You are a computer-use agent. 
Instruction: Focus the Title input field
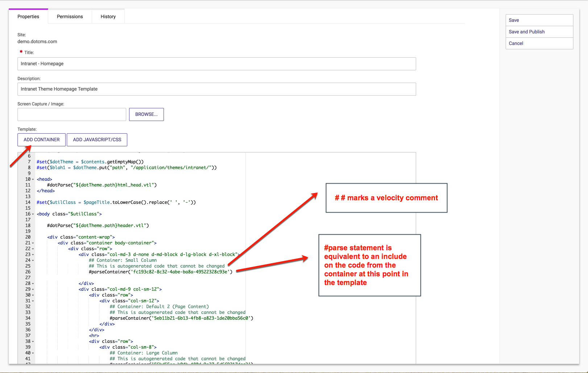[x=216, y=64]
